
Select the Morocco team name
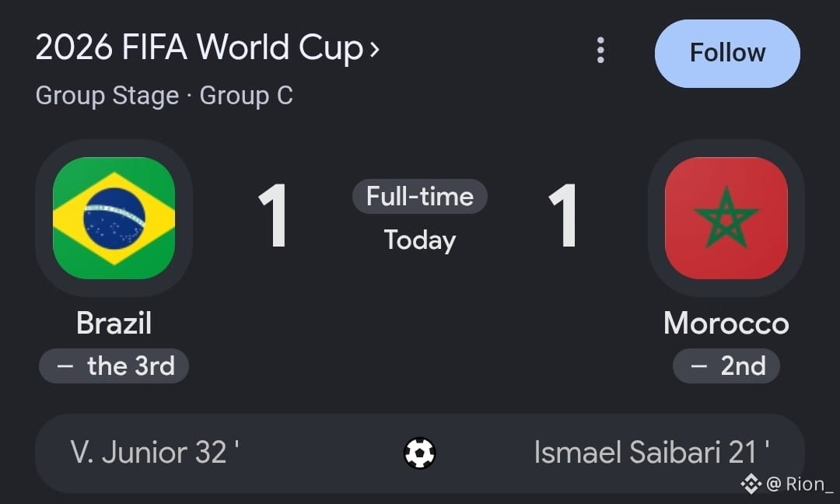tap(726, 323)
